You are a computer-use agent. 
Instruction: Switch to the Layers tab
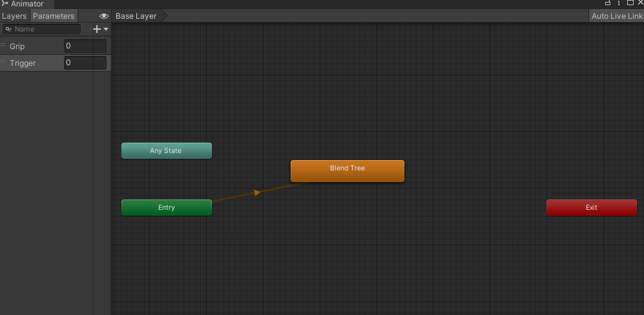click(14, 16)
